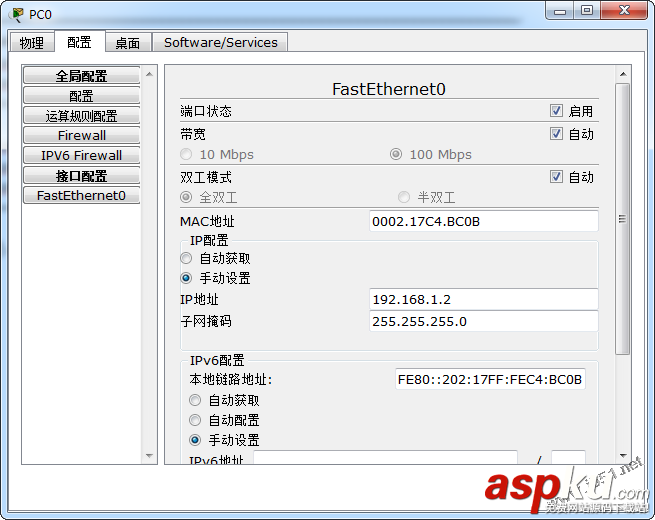Click the PC0 window title icon
This screenshot has height=520, width=655.
tap(17, 15)
